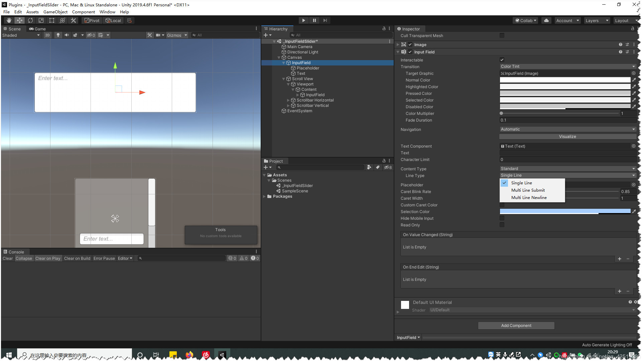
Task: Disable the Image component checkbox
Action: click(x=410, y=45)
